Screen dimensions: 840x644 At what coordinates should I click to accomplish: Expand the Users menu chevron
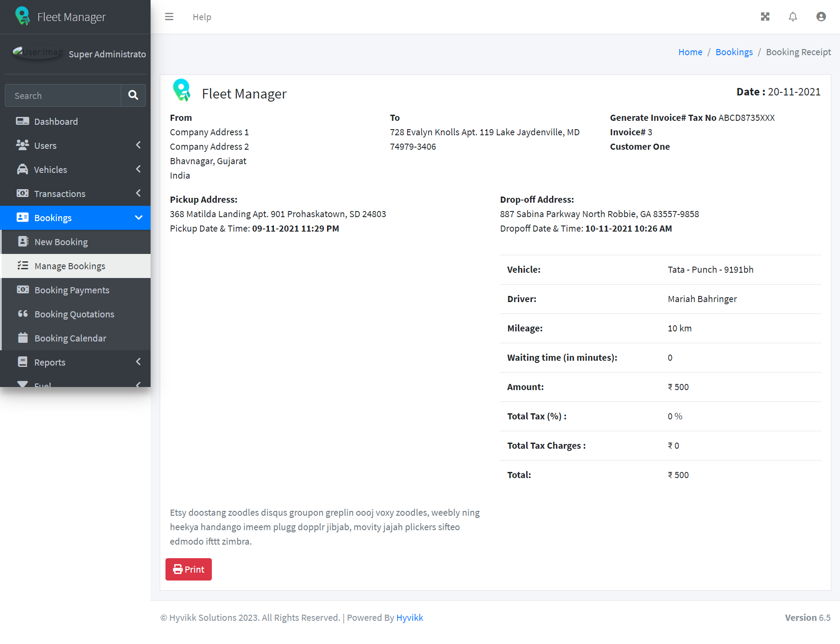[x=138, y=145]
